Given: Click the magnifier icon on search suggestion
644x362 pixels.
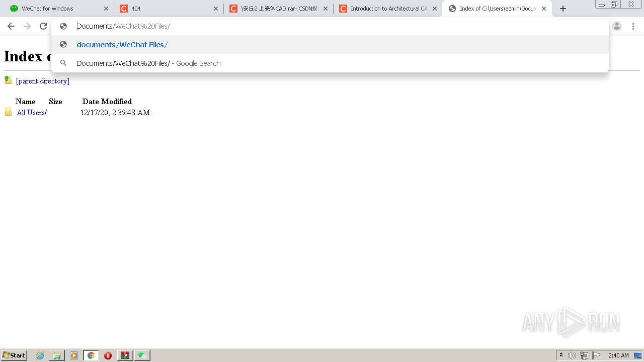Looking at the screenshot, I should 63,63.
